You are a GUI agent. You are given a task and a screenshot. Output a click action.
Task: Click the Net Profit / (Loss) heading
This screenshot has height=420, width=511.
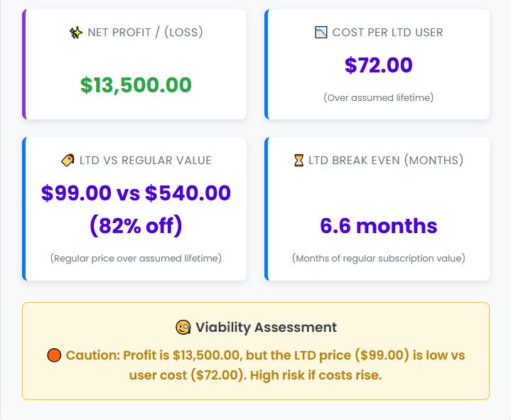click(145, 33)
